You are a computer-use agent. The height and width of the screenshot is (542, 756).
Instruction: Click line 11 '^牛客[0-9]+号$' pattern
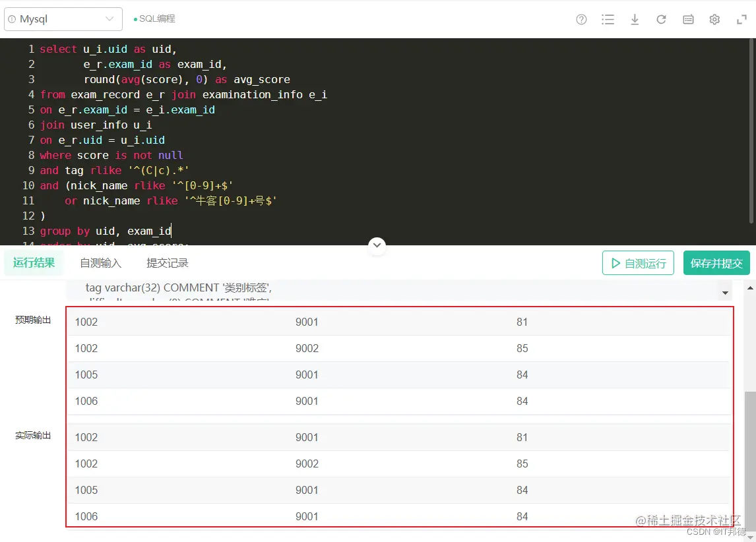click(231, 201)
